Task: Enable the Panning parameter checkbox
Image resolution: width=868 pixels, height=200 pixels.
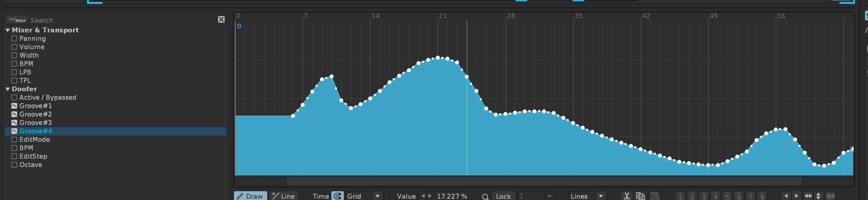Action: click(x=14, y=39)
